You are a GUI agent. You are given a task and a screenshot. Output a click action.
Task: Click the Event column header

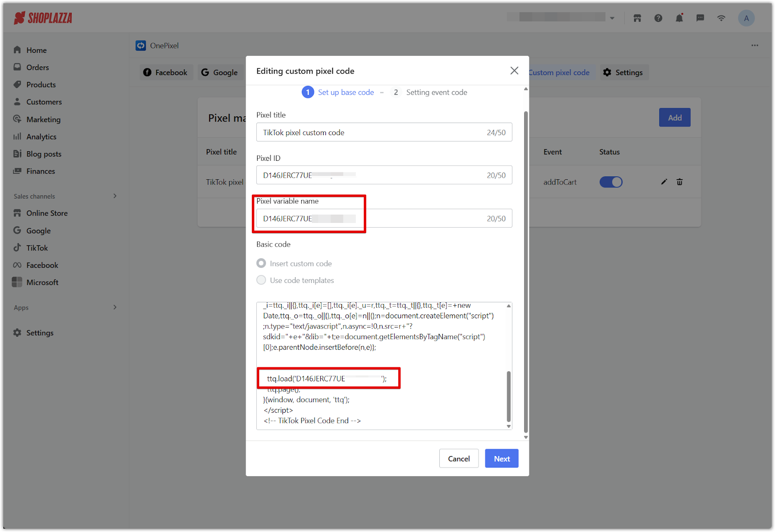tap(553, 152)
